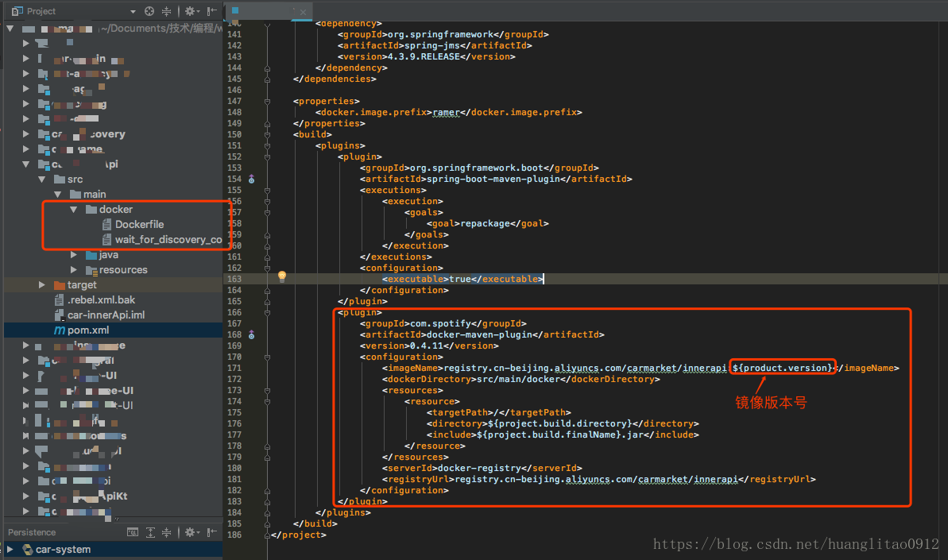The width and height of the screenshot is (948, 560).
Task: Click the Persistence panel title
Action: tap(32, 532)
